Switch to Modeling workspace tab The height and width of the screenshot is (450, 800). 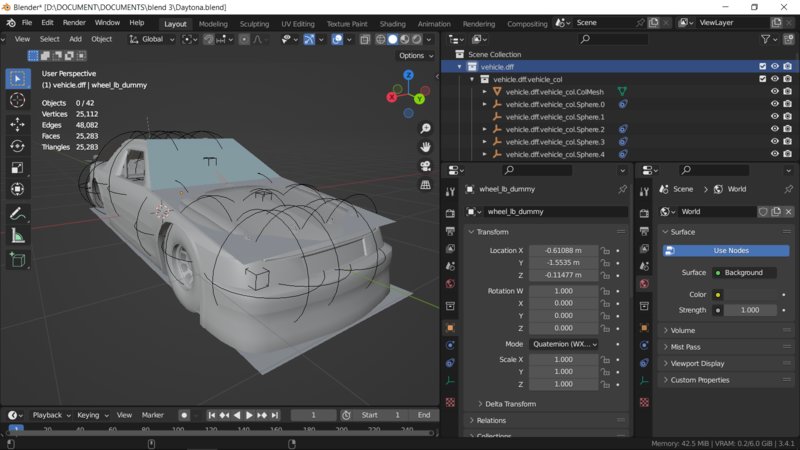point(213,24)
